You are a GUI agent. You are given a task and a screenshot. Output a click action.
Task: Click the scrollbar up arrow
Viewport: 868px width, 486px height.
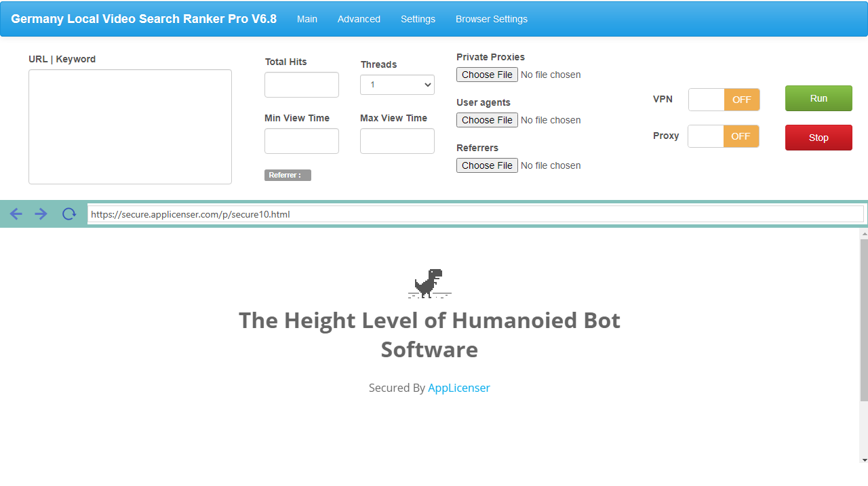coord(864,232)
